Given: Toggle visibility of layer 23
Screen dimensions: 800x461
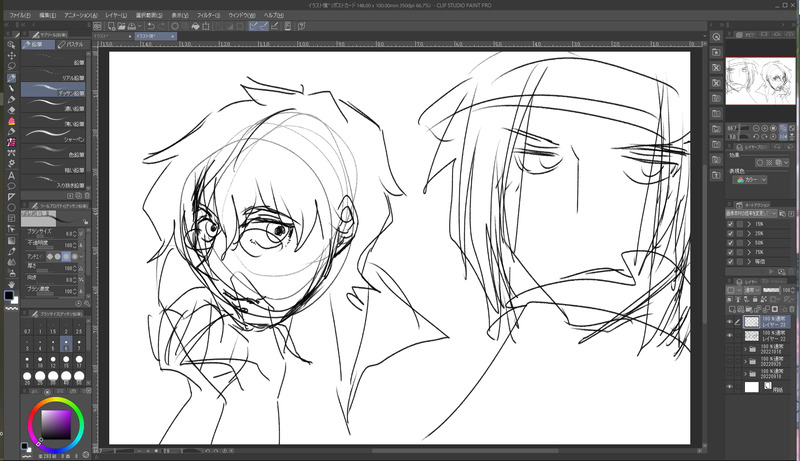Looking at the screenshot, I should coord(730,322).
